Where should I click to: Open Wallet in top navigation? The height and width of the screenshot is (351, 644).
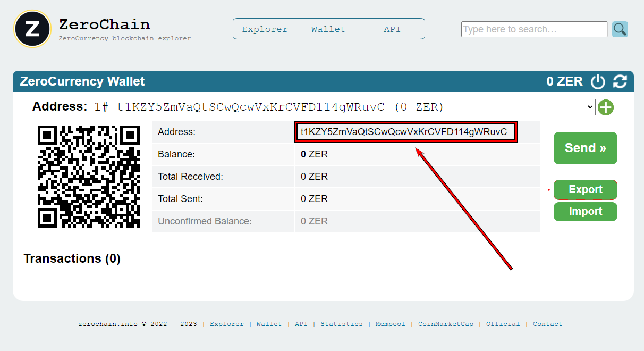pyautogui.click(x=328, y=29)
